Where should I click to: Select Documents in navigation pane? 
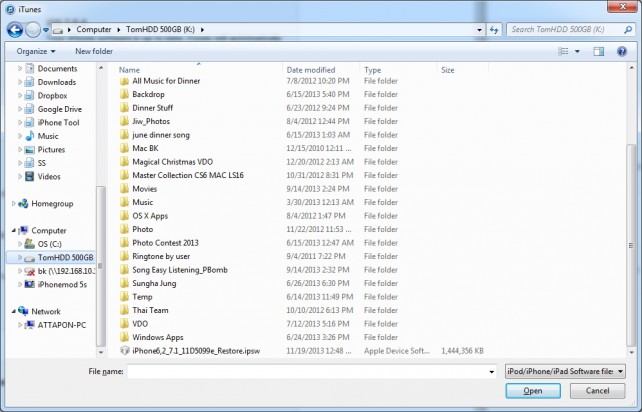pyautogui.click(x=57, y=68)
